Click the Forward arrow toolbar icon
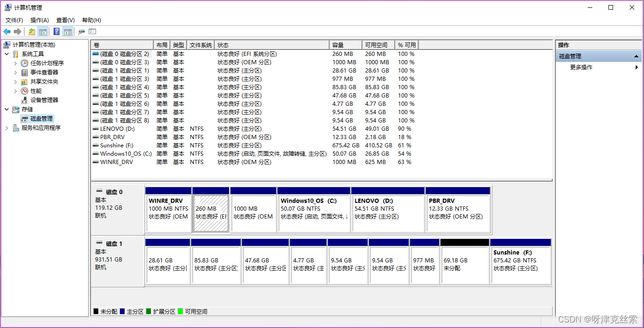This screenshot has height=328, width=644. click(18, 31)
